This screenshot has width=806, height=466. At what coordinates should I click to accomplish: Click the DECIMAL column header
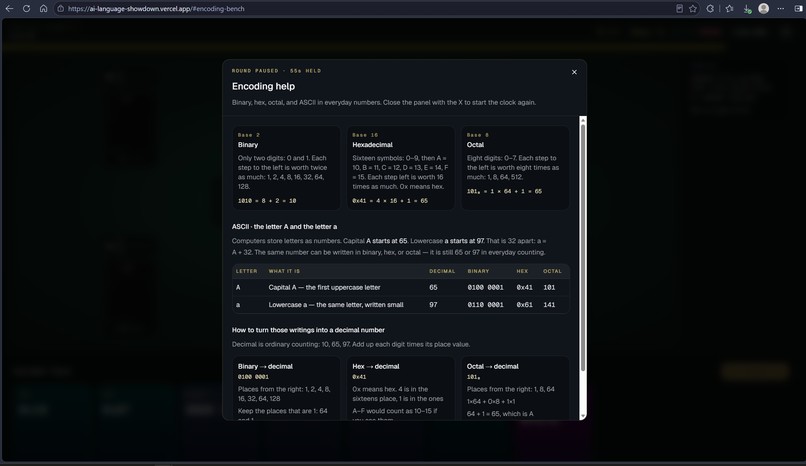pos(442,271)
